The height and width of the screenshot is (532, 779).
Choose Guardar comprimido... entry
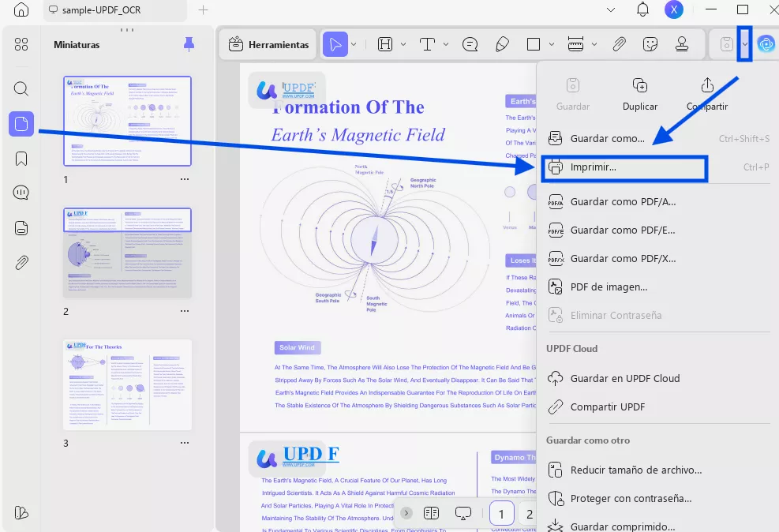(658, 526)
